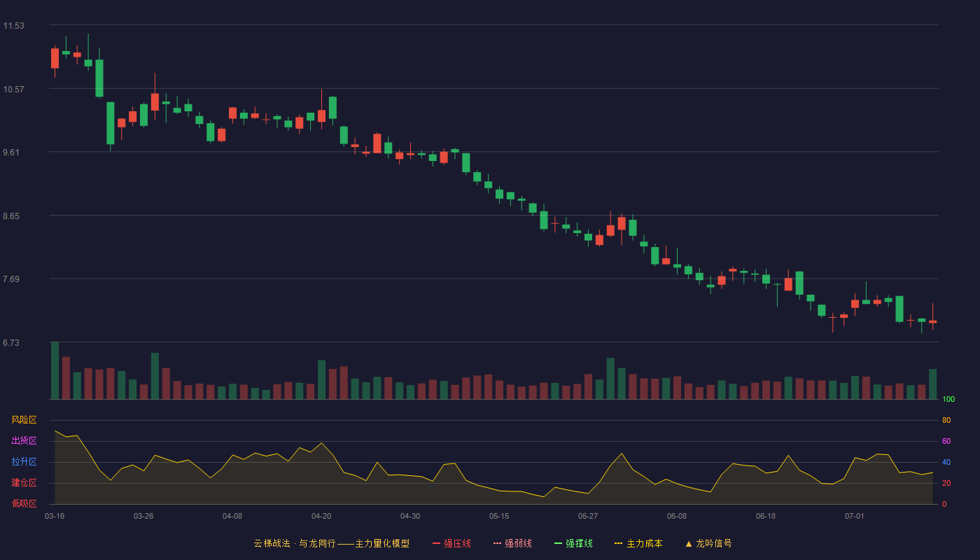Click the 10.57 price axis label
Screen dimensions: 980x560
(13, 90)
